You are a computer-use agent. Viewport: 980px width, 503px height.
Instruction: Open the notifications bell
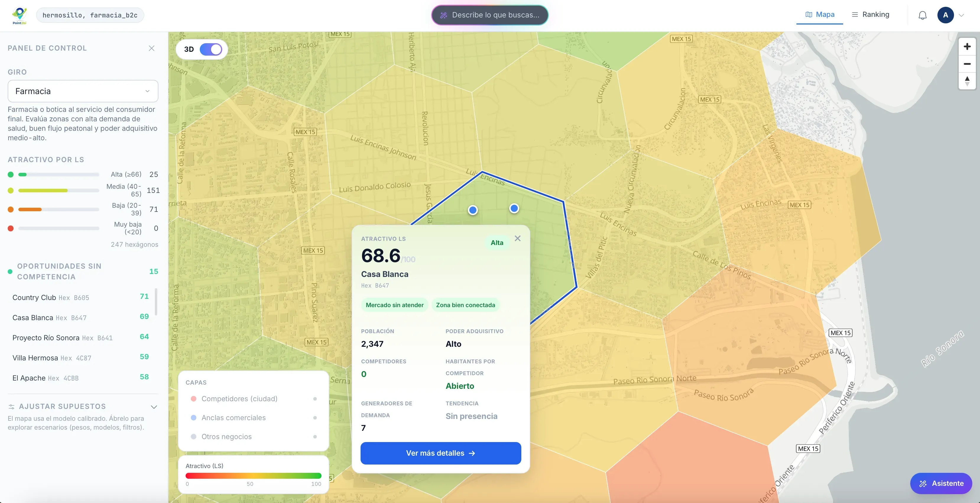(x=923, y=15)
